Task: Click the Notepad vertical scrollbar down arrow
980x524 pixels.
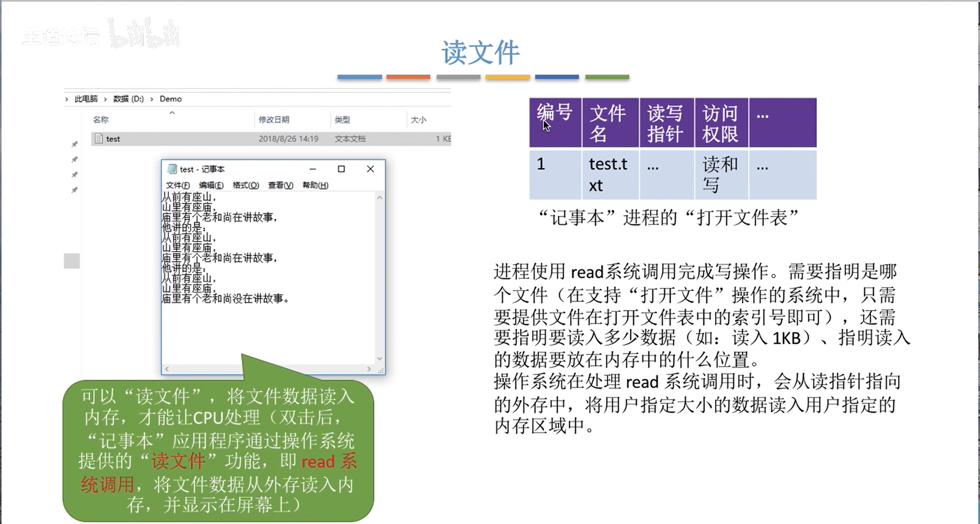Action: pos(379,358)
